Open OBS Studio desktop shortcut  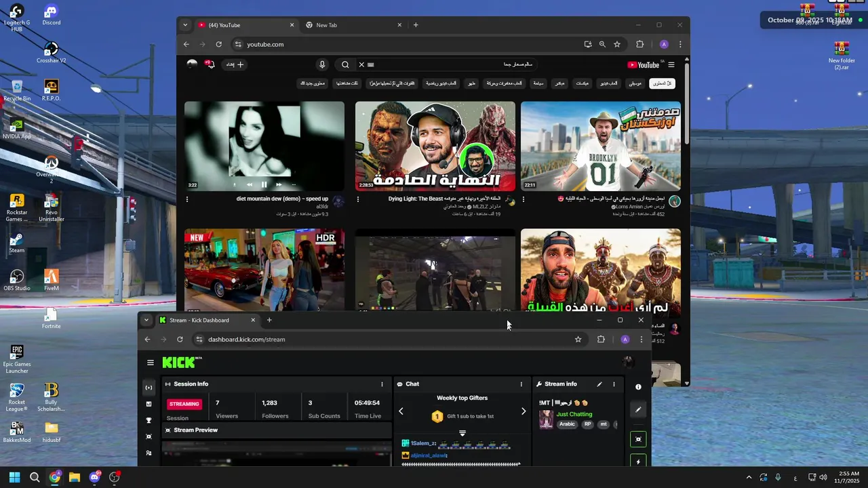click(x=17, y=280)
